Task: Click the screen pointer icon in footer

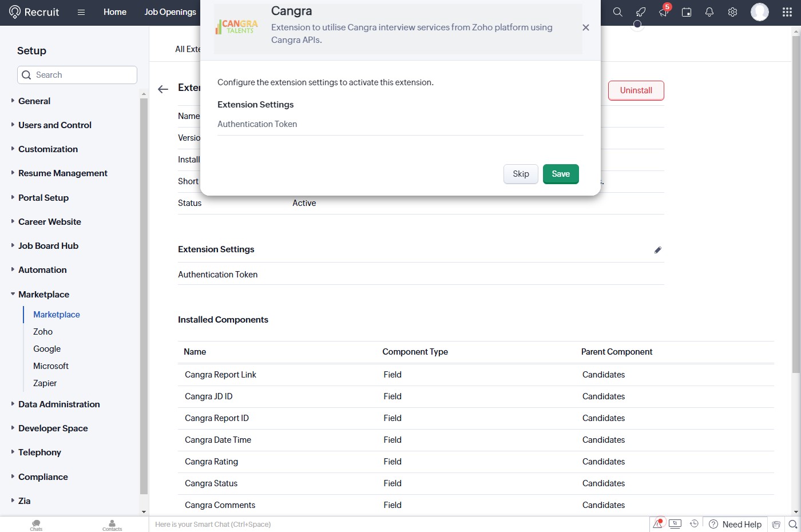Action: pos(675,524)
